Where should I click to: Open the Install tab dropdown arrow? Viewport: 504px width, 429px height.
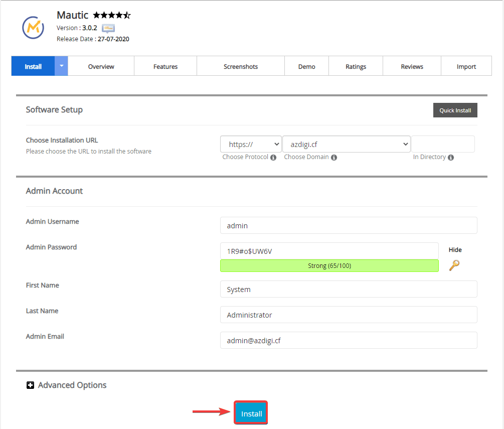coord(61,66)
